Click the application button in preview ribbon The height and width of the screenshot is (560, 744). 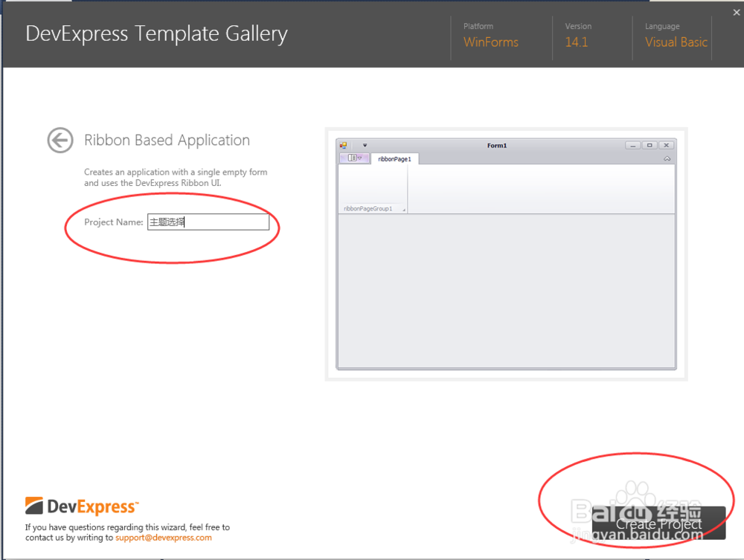[x=354, y=158]
